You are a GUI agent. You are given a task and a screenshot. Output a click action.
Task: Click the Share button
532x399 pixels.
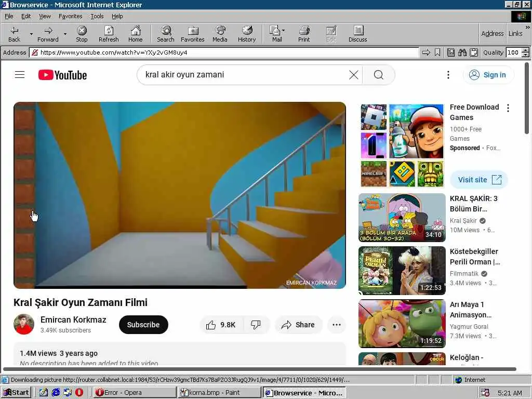pyautogui.click(x=298, y=325)
